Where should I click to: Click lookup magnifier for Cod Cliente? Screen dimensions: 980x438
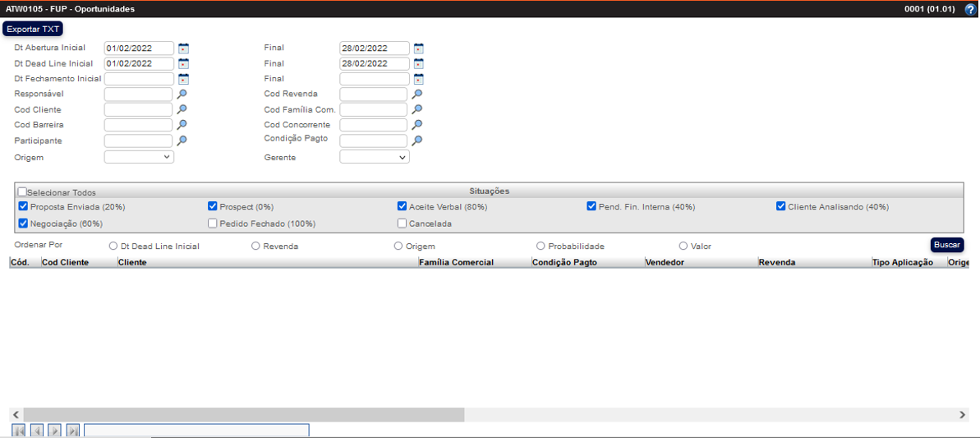(182, 110)
